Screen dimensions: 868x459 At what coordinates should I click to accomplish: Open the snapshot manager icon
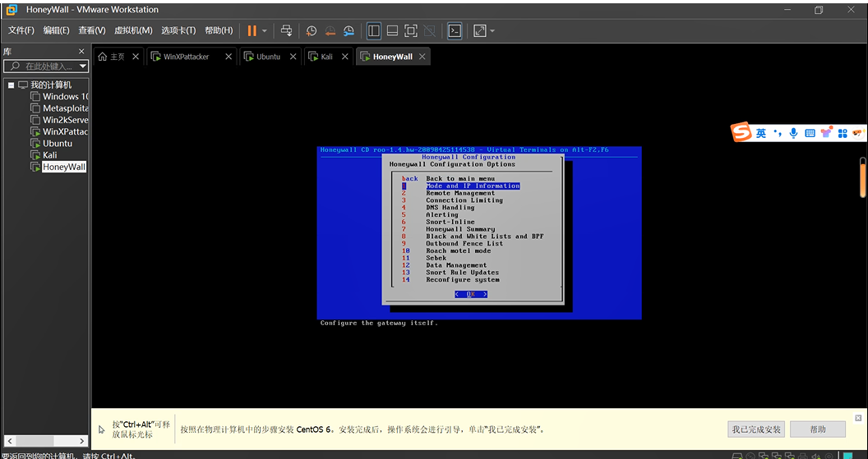click(x=349, y=31)
